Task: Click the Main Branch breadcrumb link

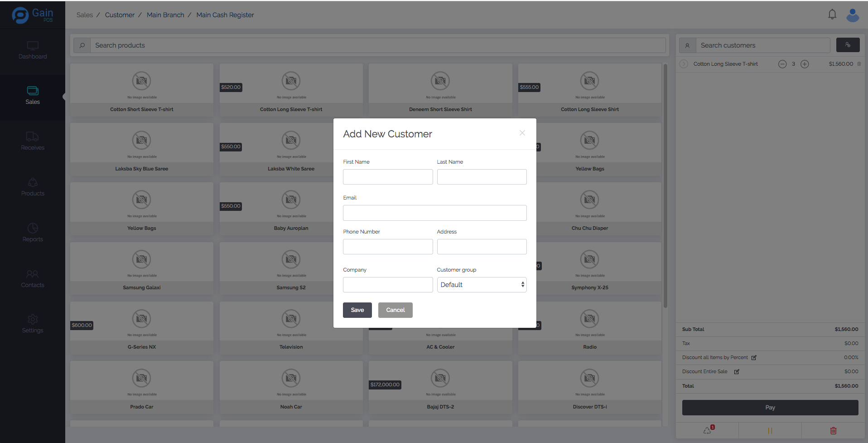Action: click(165, 15)
